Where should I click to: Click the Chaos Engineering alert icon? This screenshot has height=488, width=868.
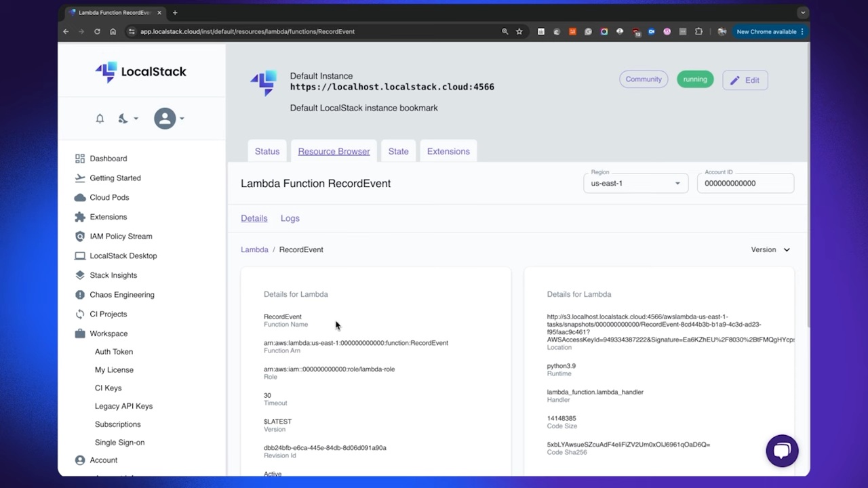(x=80, y=295)
